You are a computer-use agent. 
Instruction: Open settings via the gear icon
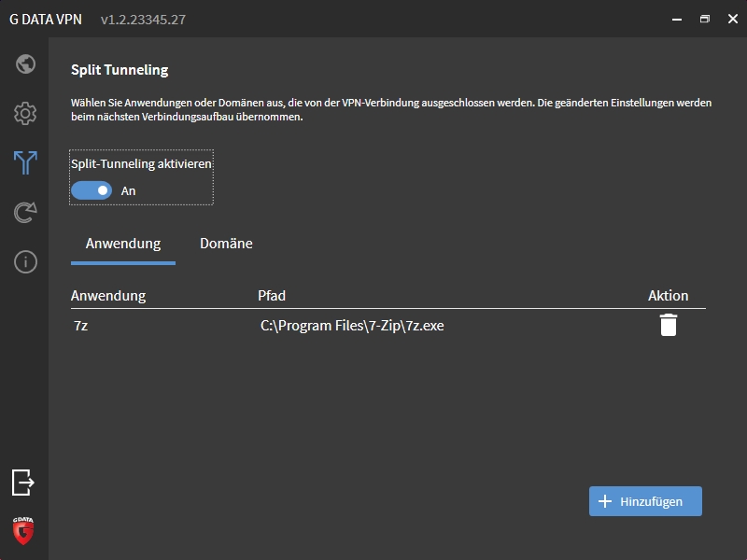(25, 114)
